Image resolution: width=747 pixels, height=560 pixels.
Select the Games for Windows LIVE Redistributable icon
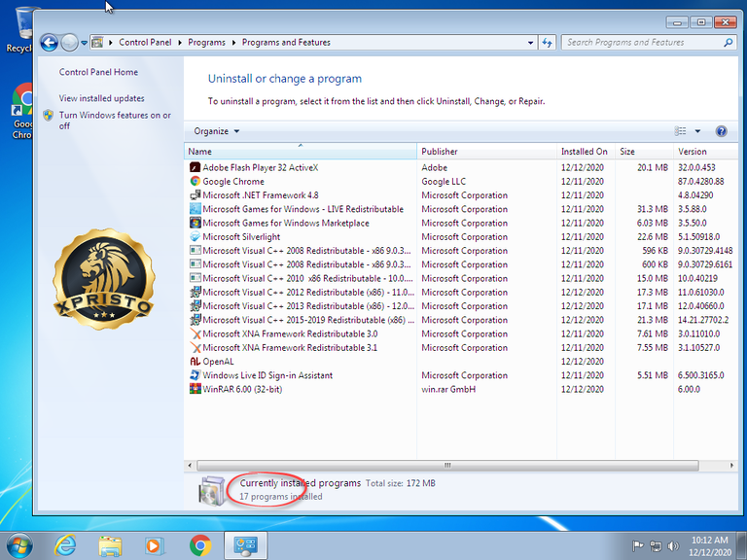point(195,209)
